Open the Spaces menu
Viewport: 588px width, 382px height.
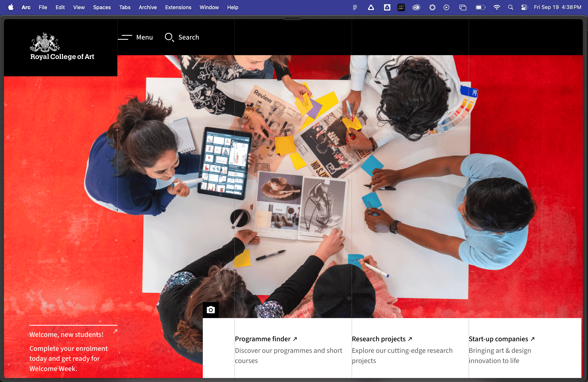click(102, 7)
